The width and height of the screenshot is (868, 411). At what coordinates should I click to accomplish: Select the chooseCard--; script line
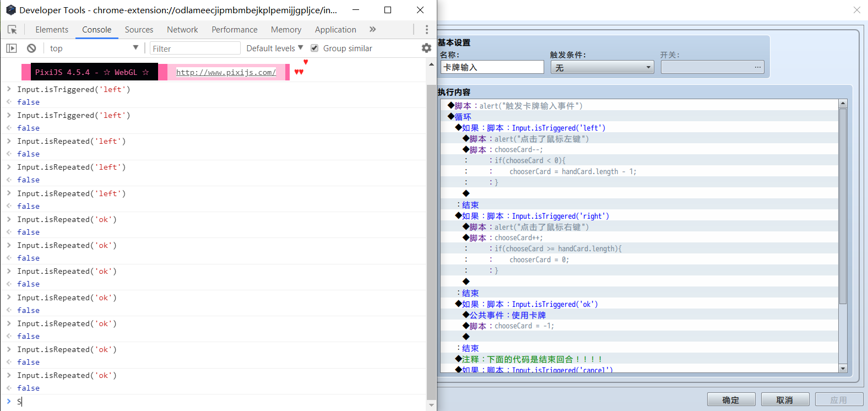[639, 150]
